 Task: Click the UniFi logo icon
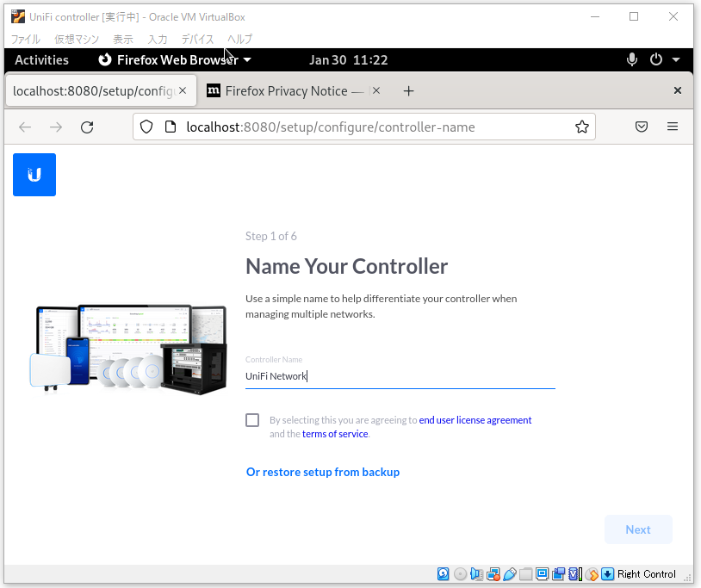tap(34, 175)
